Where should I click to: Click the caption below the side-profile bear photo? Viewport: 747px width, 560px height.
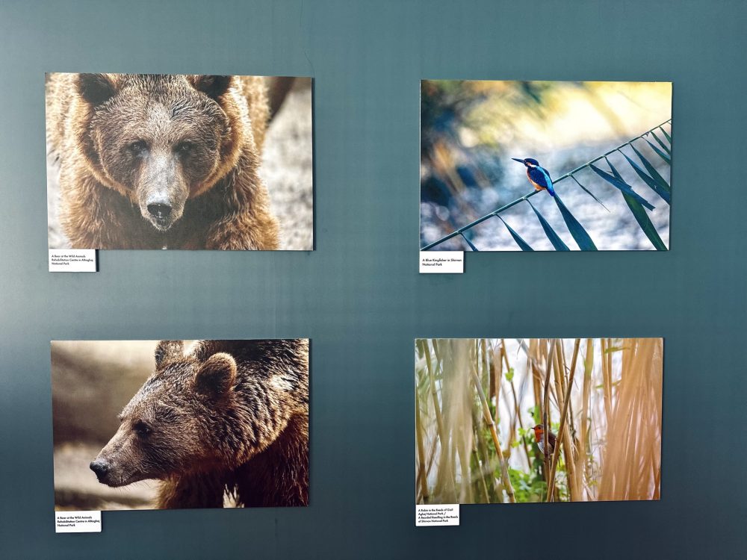tap(78, 521)
